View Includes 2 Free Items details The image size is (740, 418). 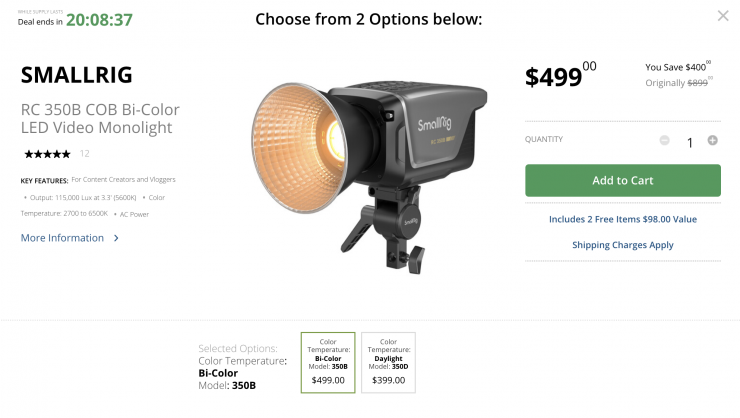point(622,219)
